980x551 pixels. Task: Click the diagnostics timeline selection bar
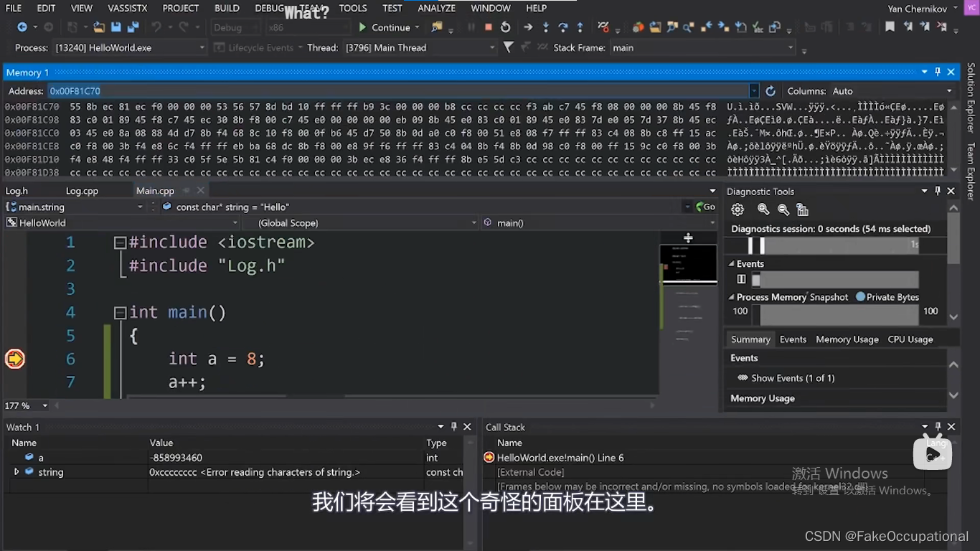[x=833, y=245]
